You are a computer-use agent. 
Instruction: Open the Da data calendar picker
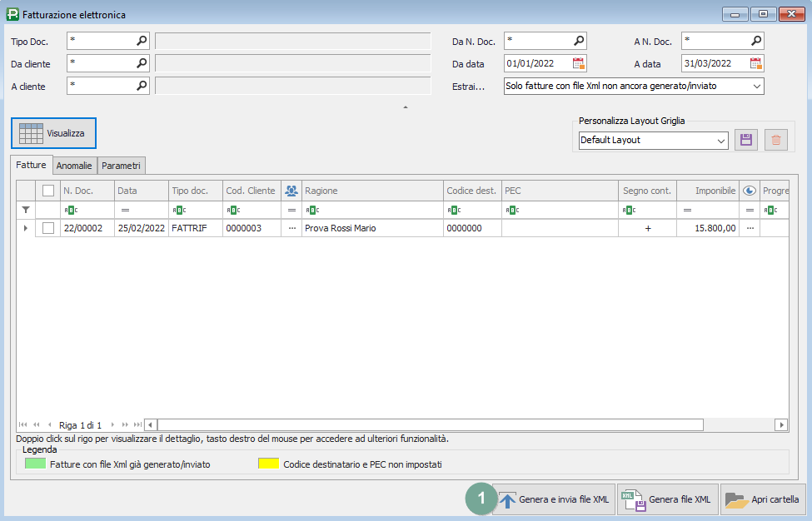click(x=578, y=63)
